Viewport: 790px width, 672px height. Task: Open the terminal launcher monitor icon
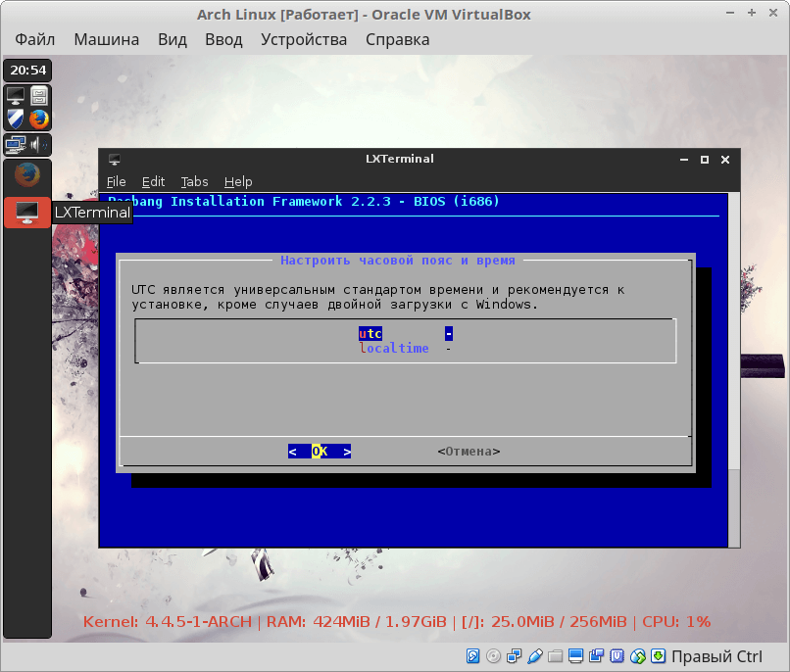16,96
